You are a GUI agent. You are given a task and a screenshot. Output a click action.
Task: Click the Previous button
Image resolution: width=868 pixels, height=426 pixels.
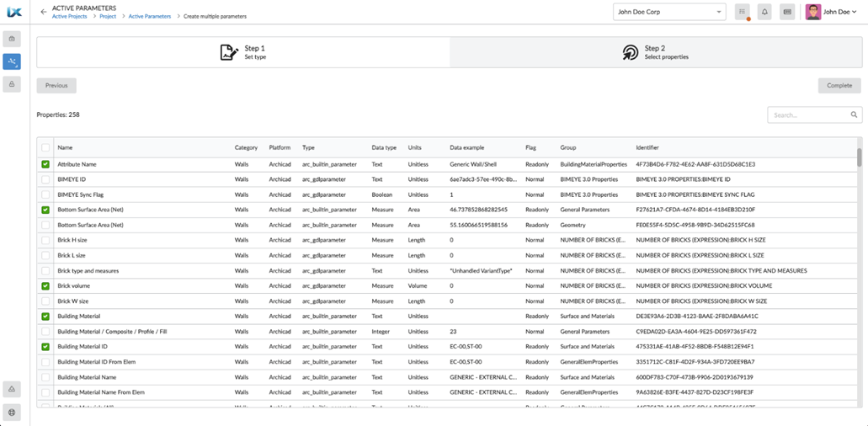pyautogui.click(x=56, y=86)
